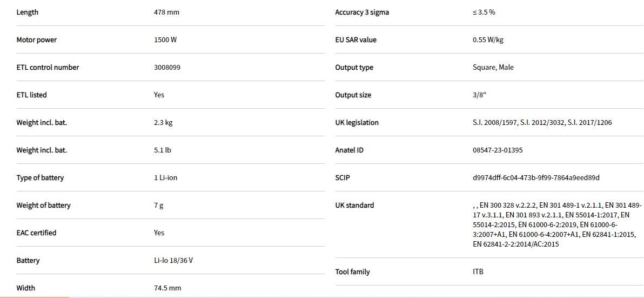Image resolution: width=644 pixels, height=298 pixels.
Task: Click the EAC certified label
Action: [36, 233]
